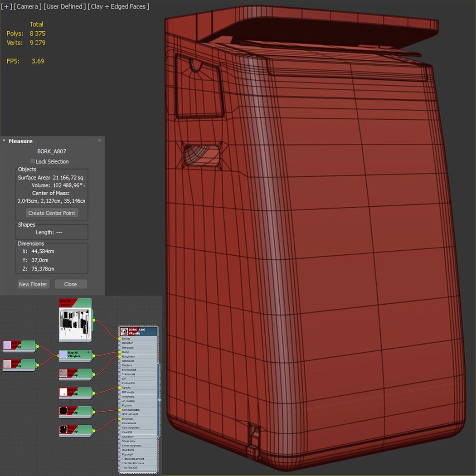Image resolution: width=476 pixels, height=476 pixels.
Task: Select the Map #0 Bitmap node preview thumbnail
Action: tap(75, 323)
